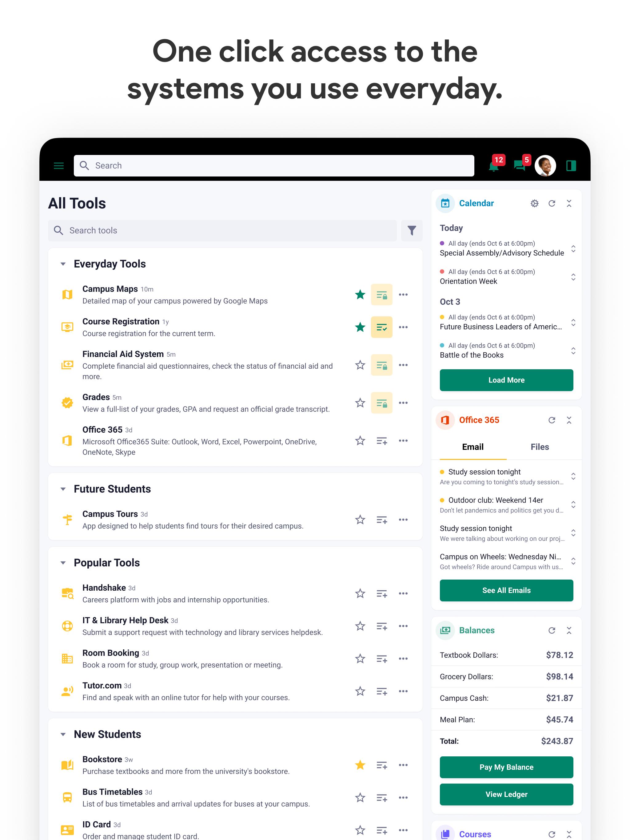
Task: Expand Battle of the Books event
Action: point(573,351)
